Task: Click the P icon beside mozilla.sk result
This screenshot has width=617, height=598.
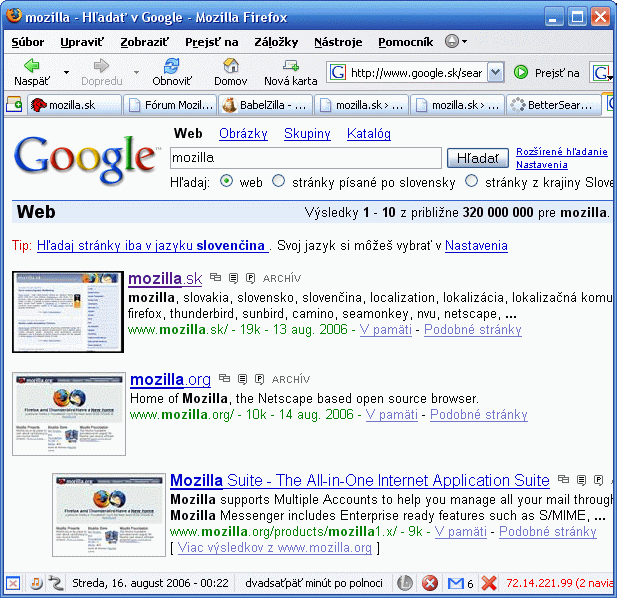Action: (x=250, y=278)
